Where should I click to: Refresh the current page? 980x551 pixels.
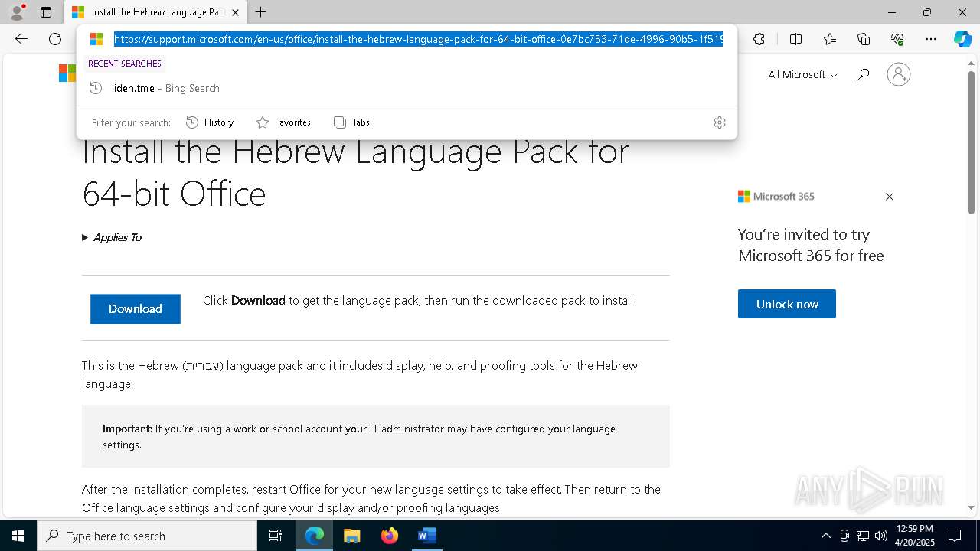coord(55,39)
